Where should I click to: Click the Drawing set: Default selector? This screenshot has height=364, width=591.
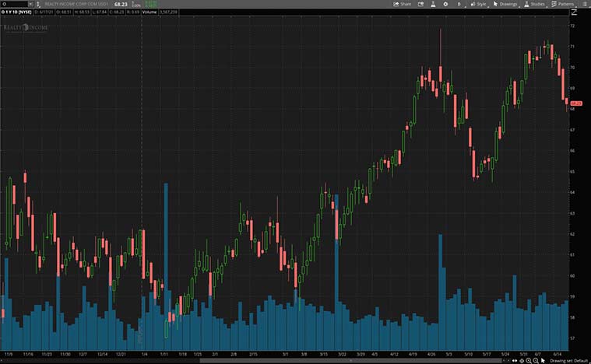[x=567, y=360]
